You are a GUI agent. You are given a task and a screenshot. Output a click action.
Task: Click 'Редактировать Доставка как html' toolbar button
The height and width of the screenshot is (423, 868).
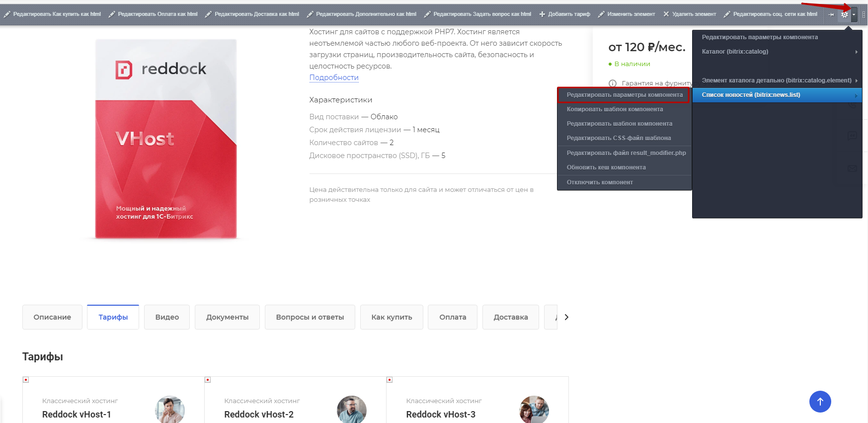[252, 14]
